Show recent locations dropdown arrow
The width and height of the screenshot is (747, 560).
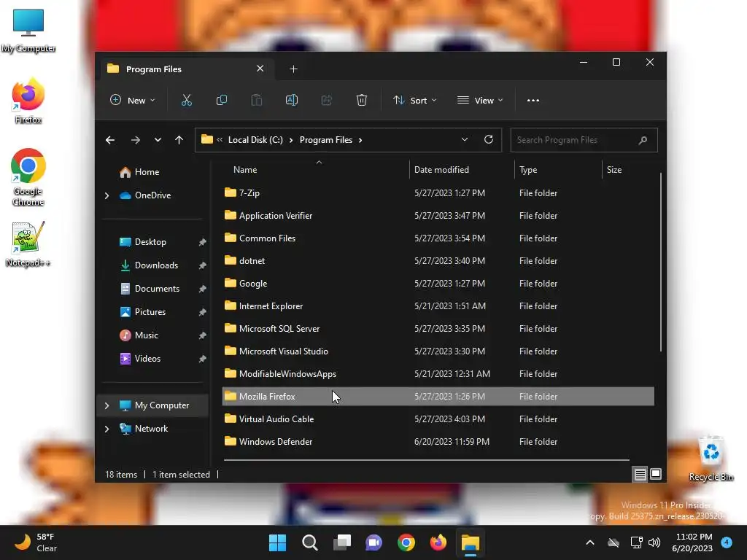point(158,140)
